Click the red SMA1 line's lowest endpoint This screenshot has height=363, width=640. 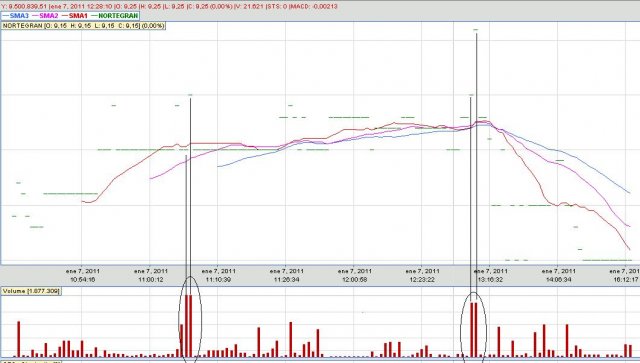click(629, 249)
